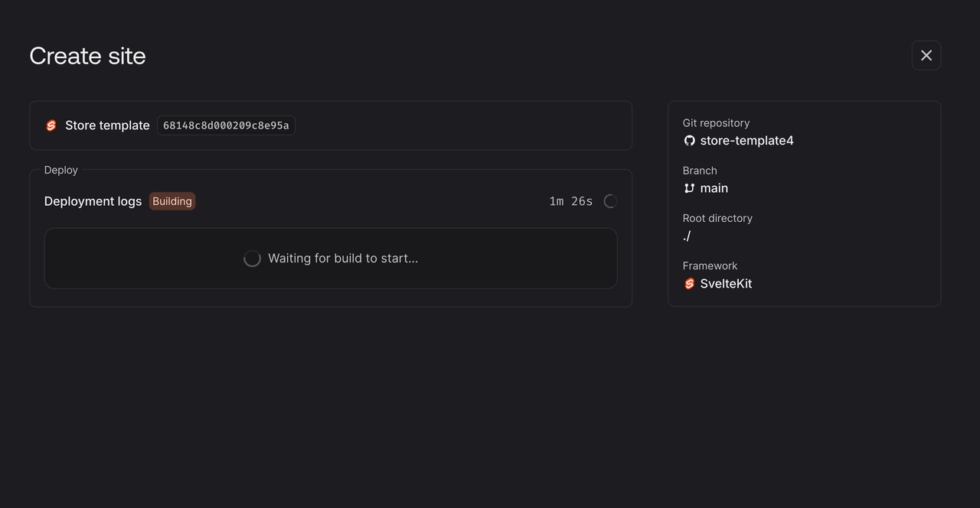Open the store-template4 repository link
Screen dimensions: 980x508
tap(746, 140)
